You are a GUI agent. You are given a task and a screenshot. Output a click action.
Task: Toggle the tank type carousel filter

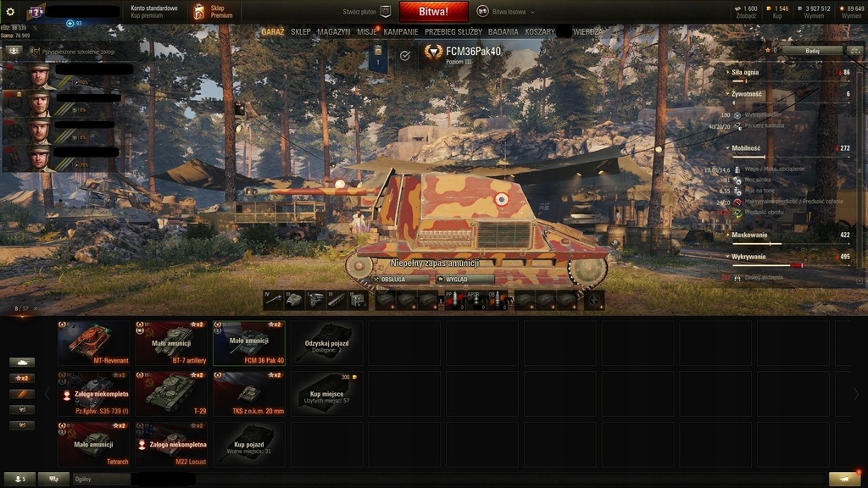(x=22, y=363)
